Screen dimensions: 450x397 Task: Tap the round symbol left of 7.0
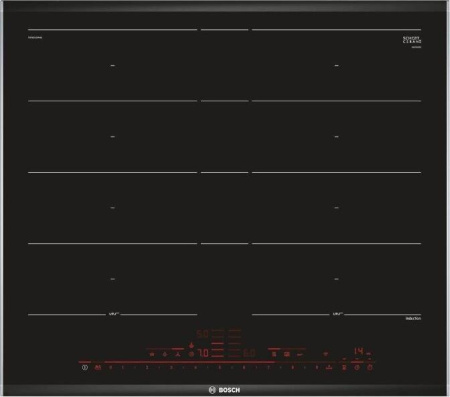point(191,354)
